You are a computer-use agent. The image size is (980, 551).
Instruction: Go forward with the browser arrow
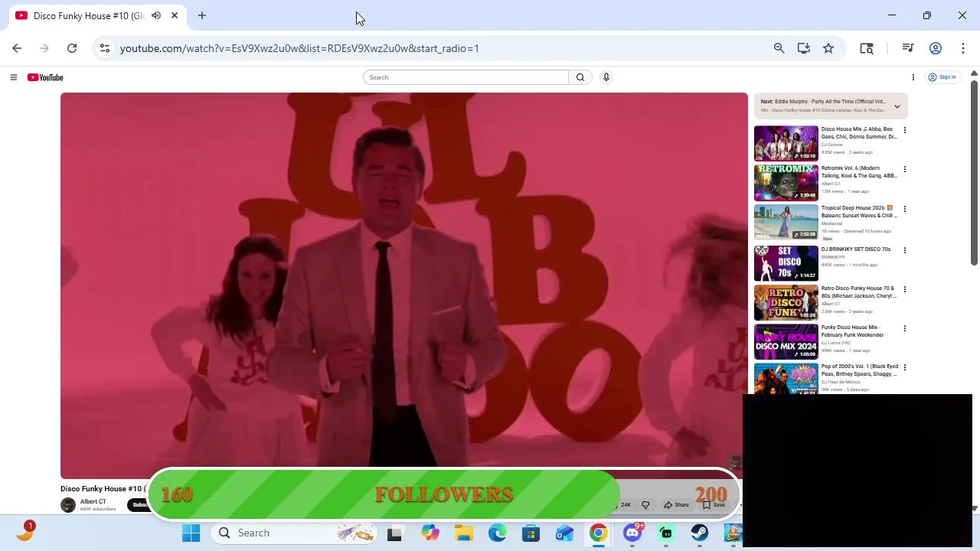(x=44, y=48)
